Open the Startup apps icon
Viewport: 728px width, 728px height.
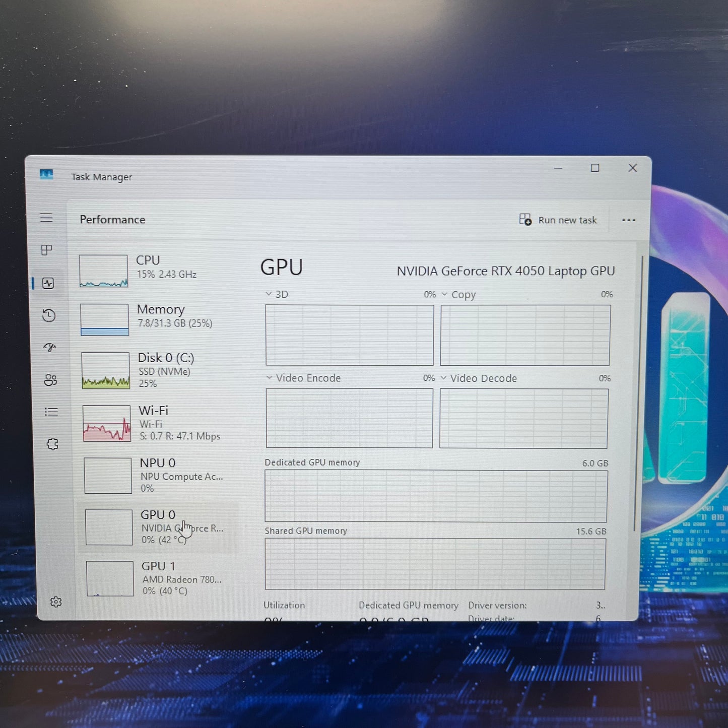pyautogui.click(x=49, y=347)
